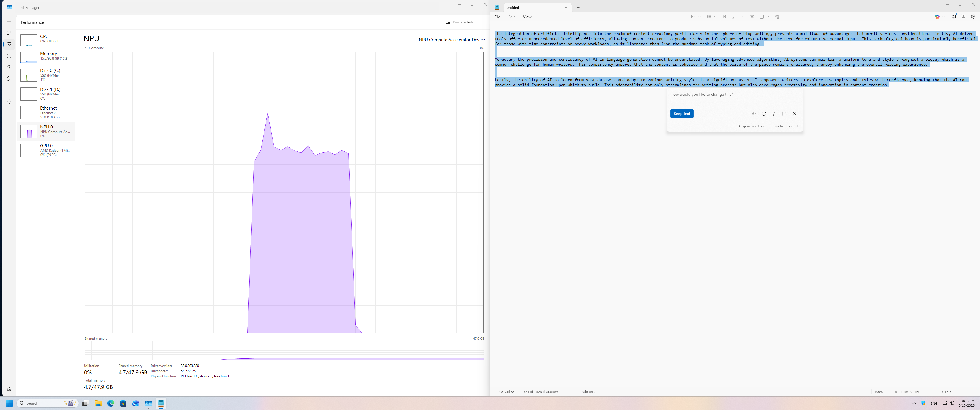Open rewrite options sliders icon
The image size is (980, 410).
coord(774,114)
